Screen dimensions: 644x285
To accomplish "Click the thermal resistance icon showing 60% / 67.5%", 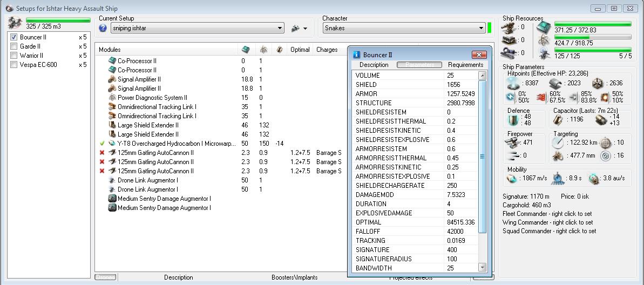I will coord(541,97).
